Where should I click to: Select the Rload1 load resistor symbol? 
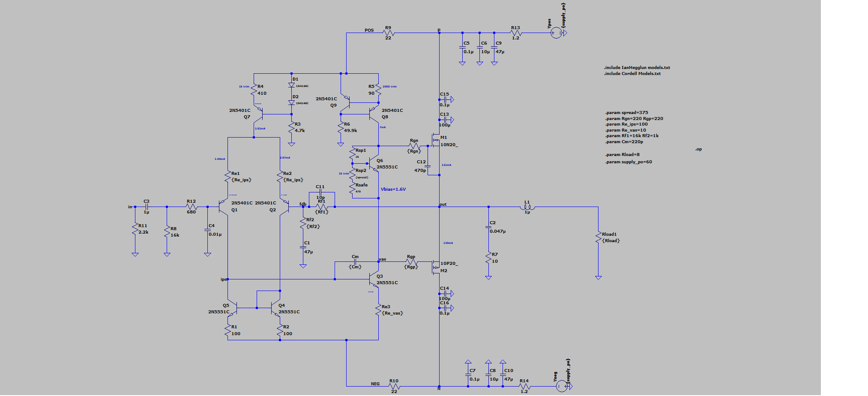pyautogui.click(x=598, y=238)
